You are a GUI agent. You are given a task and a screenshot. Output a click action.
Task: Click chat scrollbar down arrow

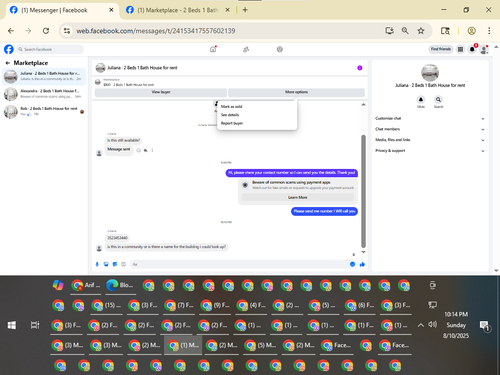pyautogui.click(x=363, y=252)
